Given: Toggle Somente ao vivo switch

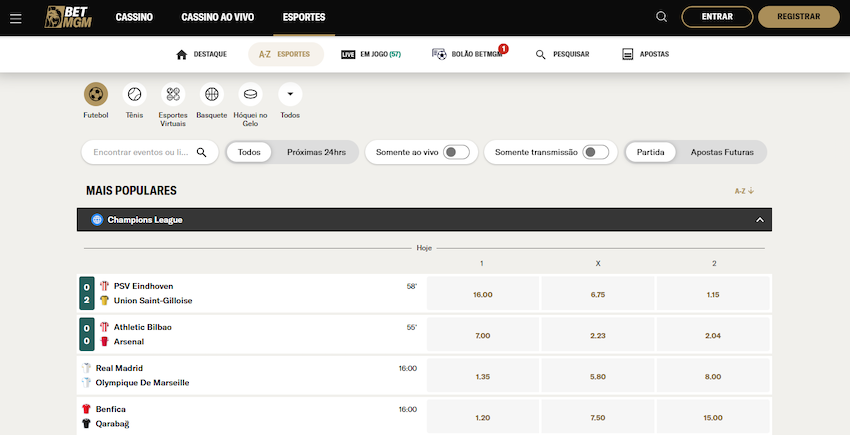Looking at the screenshot, I should click(x=456, y=152).
